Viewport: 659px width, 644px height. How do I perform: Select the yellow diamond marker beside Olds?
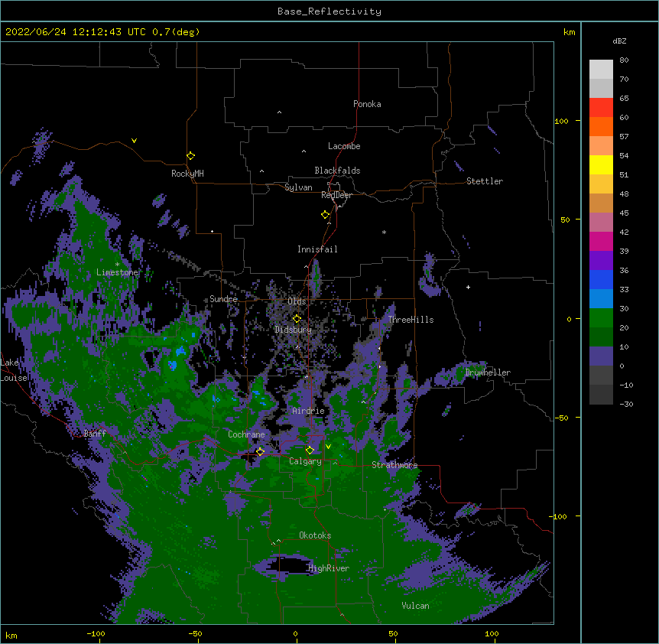(297, 319)
